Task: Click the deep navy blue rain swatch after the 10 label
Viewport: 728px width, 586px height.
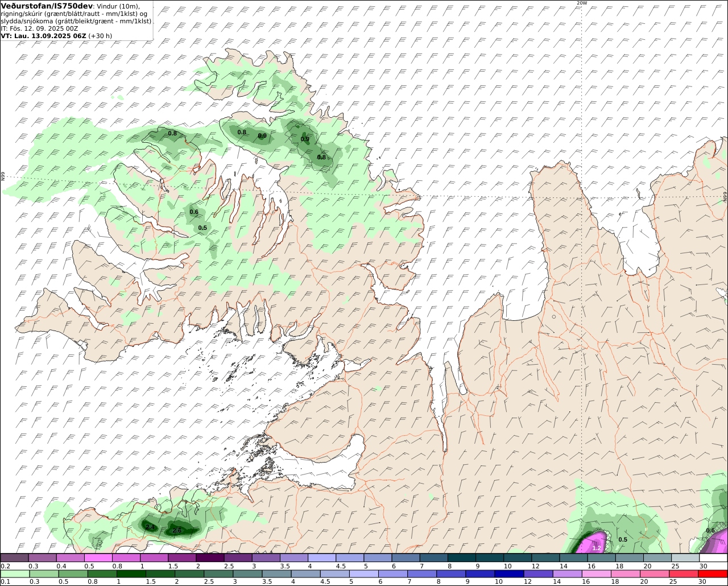Action: pos(509,573)
